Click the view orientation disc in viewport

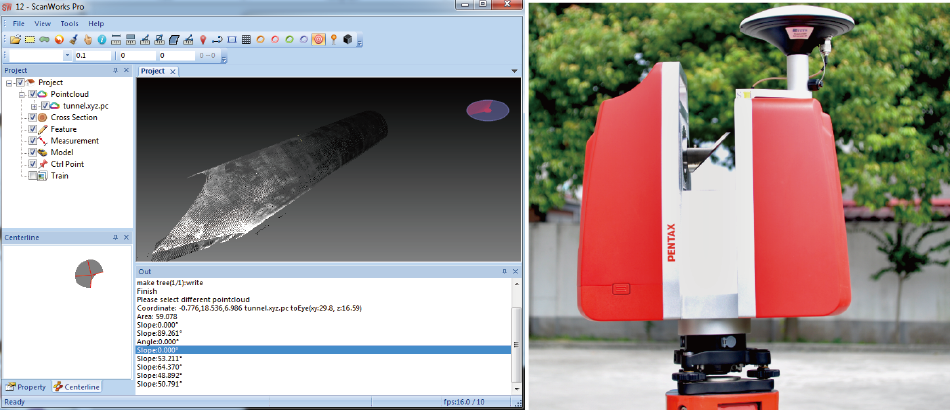pos(488,110)
